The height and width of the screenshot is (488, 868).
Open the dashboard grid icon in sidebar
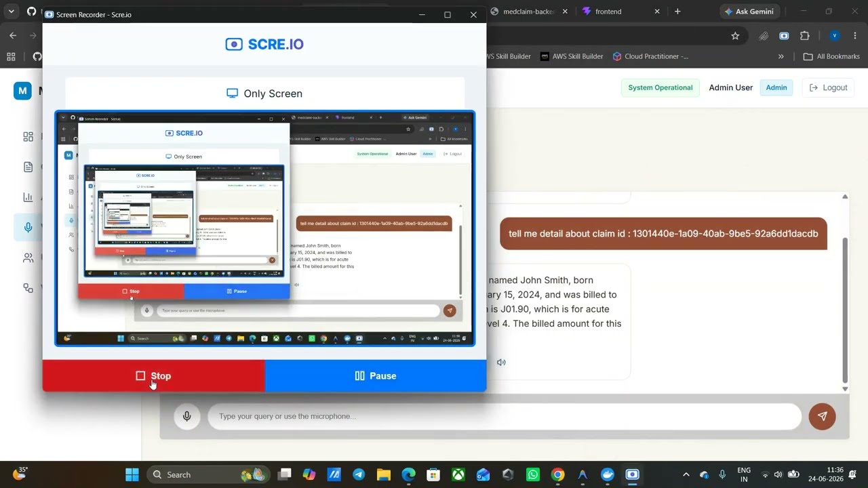coord(28,137)
